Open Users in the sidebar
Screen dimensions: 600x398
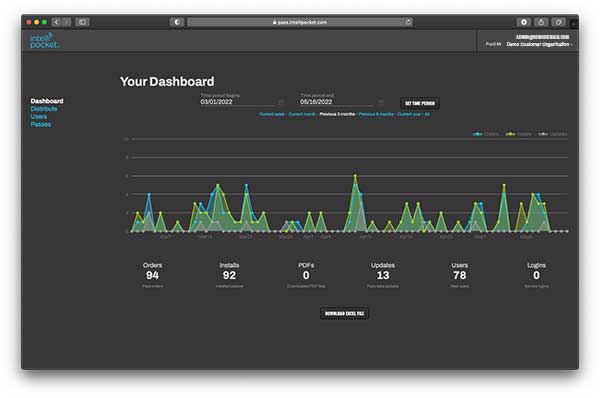39,116
